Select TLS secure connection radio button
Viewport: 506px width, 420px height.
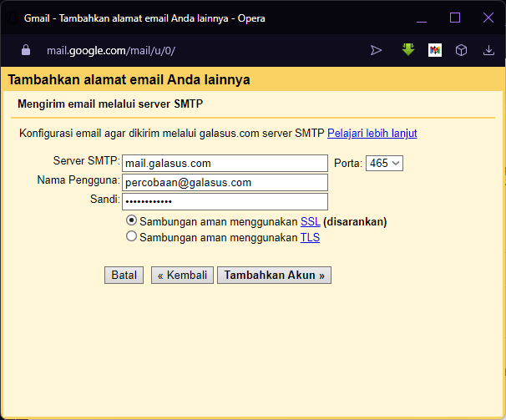pyautogui.click(x=131, y=236)
